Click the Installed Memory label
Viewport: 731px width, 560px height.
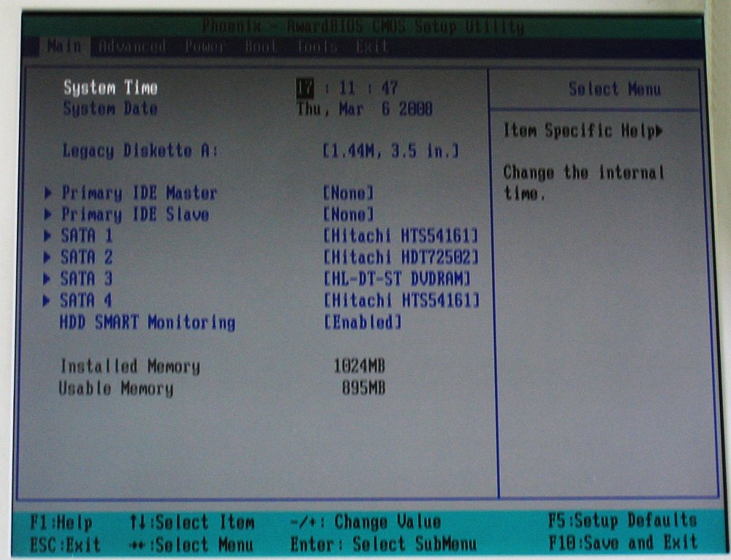(130, 366)
